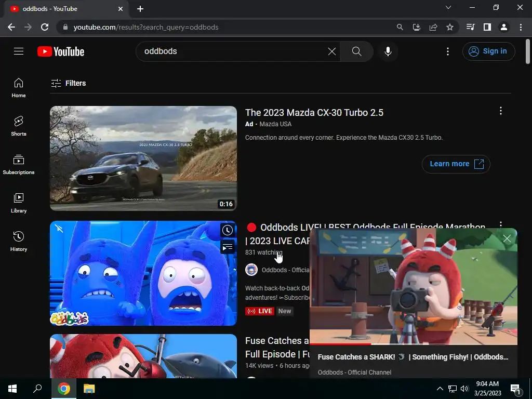Viewport: 532px width, 399px height.
Task: Close the miniplayer
Action: click(507, 239)
